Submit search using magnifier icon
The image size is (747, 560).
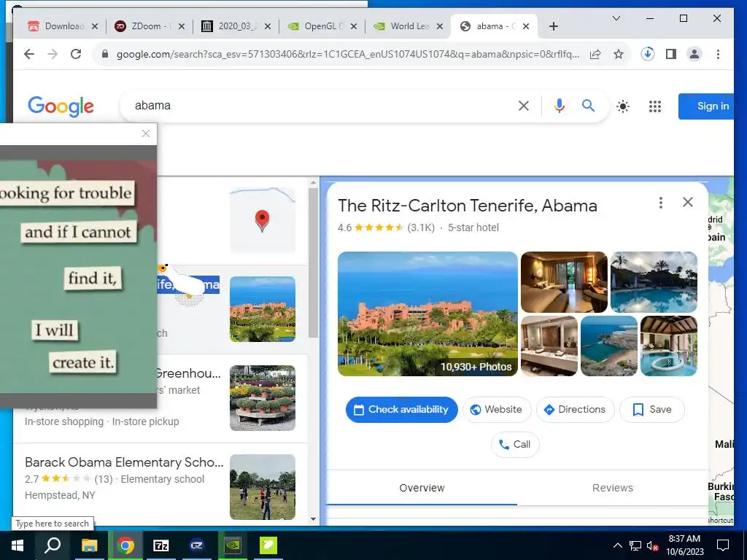click(589, 106)
